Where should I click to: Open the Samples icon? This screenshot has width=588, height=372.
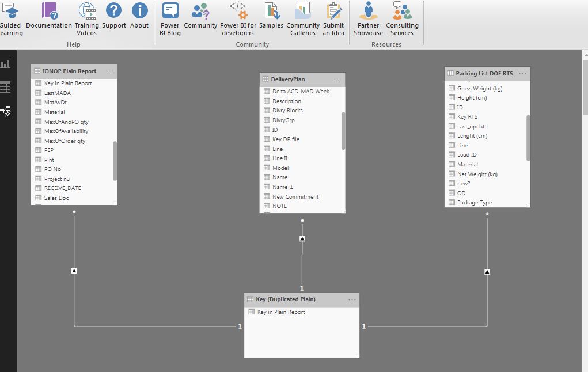[271, 10]
